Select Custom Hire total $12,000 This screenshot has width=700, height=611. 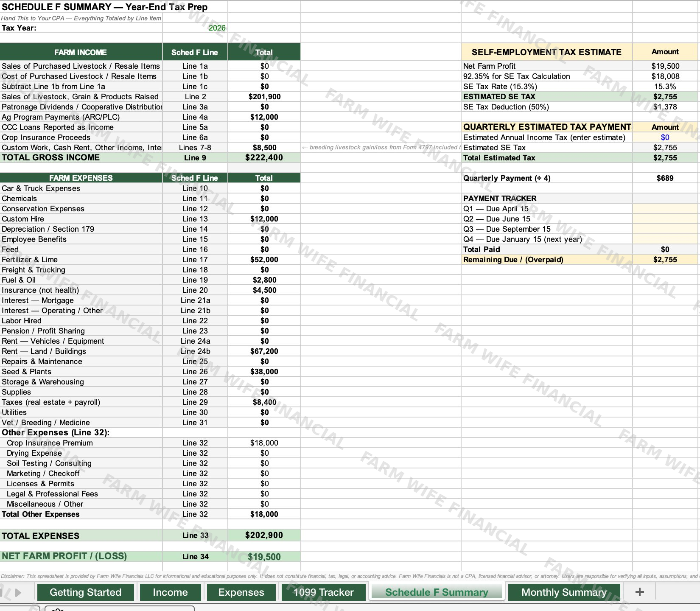point(264,219)
